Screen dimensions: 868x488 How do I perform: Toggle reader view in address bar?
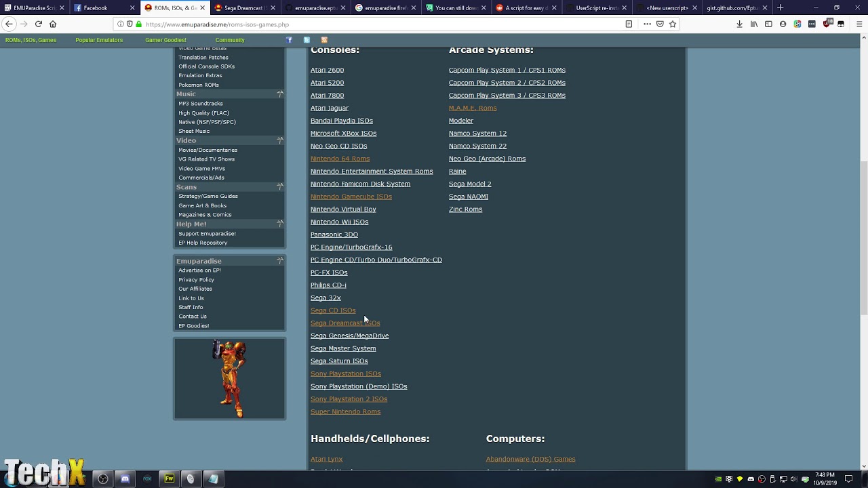629,24
